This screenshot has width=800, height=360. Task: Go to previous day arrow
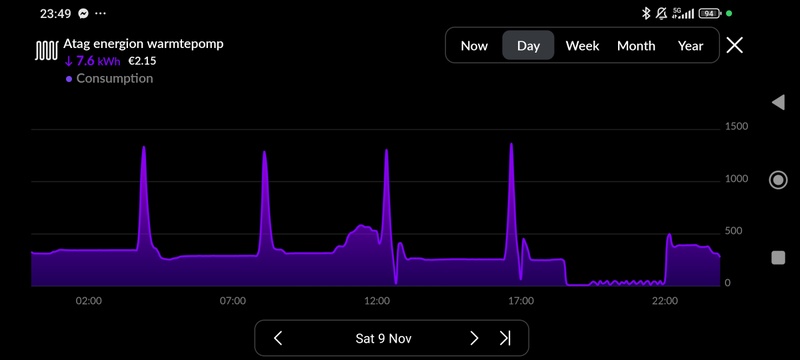coord(278,338)
